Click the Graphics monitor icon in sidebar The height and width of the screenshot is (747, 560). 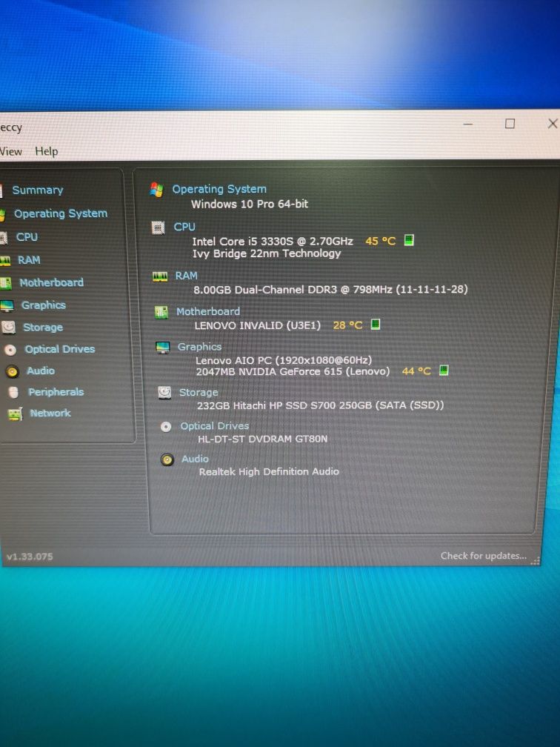click(7, 306)
